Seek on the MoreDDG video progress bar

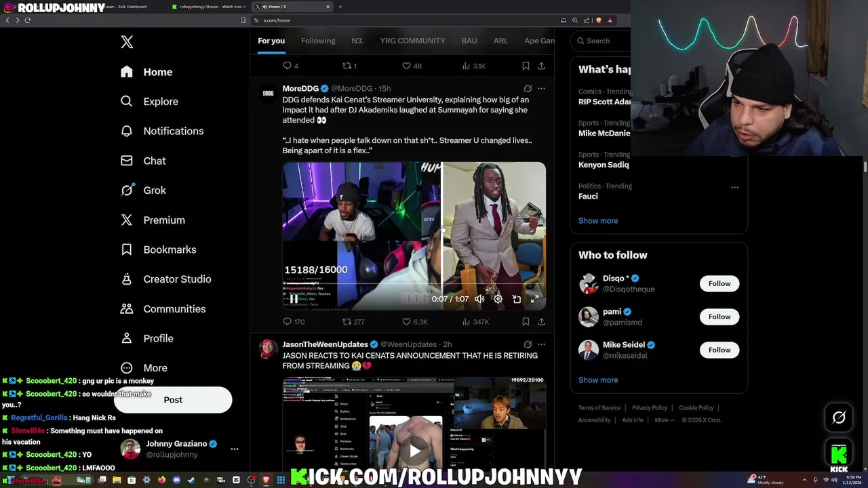tap(414, 284)
